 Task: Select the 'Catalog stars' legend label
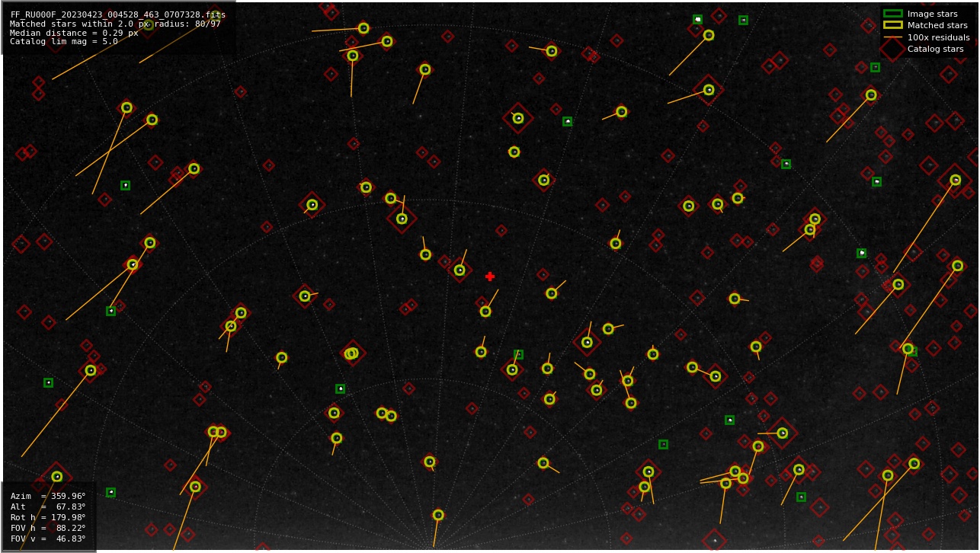pyautogui.click(x=935, y=49)
